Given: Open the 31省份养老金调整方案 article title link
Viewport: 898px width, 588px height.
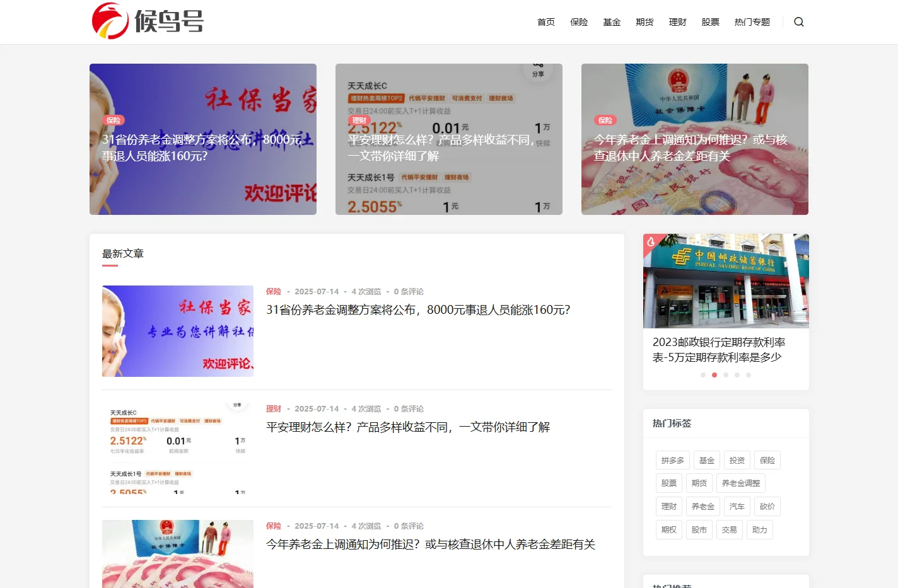Looking at the screenshot, I should point(418,309).
